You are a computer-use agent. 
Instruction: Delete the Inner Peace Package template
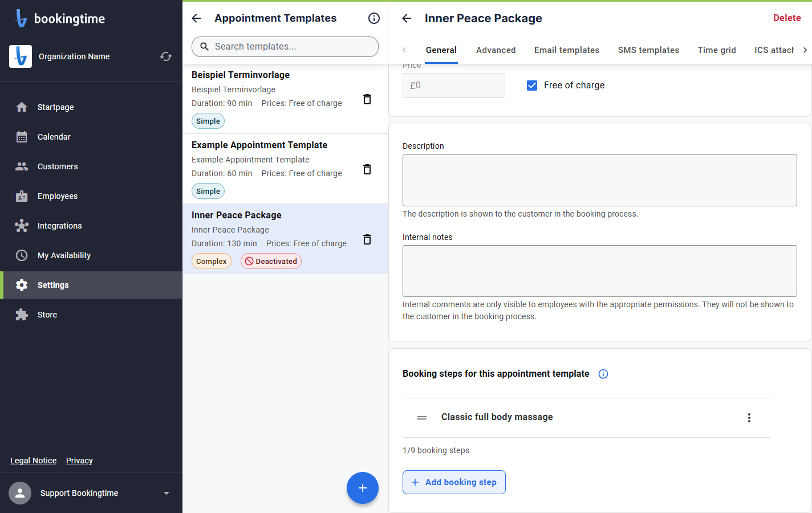787,18
